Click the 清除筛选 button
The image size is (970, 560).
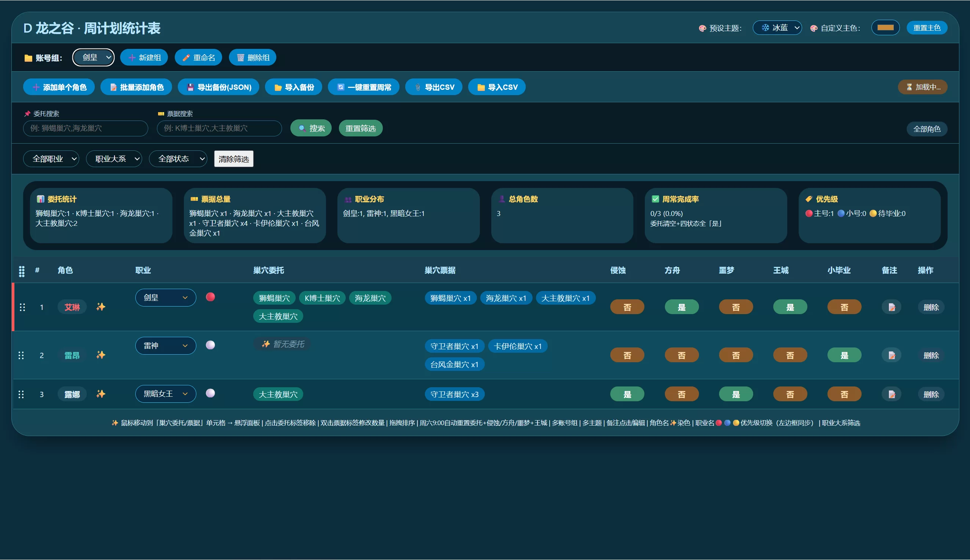(x=233, y=159)
